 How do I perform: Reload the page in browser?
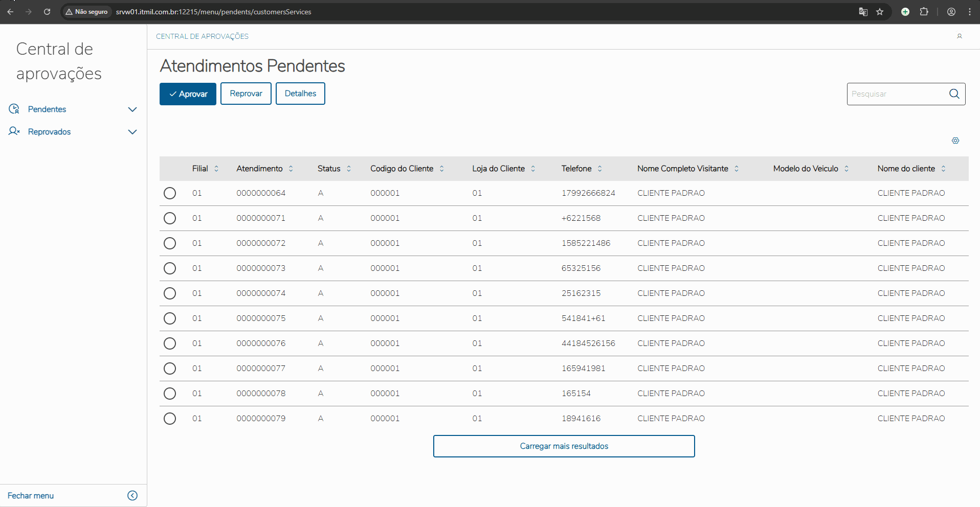[x=47, y=12]
